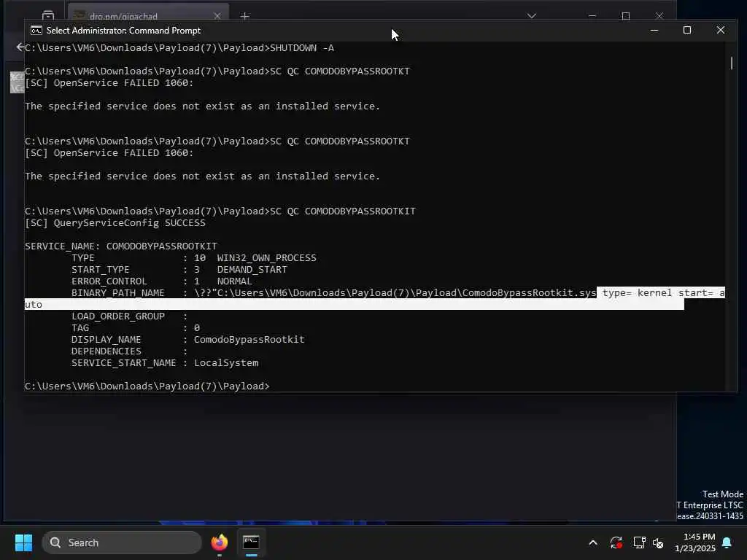Viewport: 747px width, 560px height.
Task: Close the Command Prompt window
Action: [720, 30]
